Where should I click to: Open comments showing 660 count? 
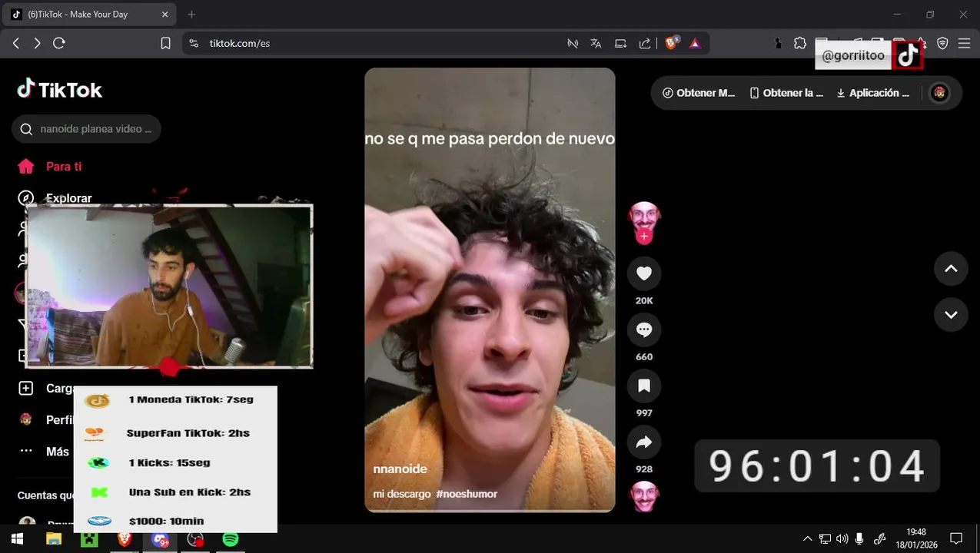pos(644,330)
